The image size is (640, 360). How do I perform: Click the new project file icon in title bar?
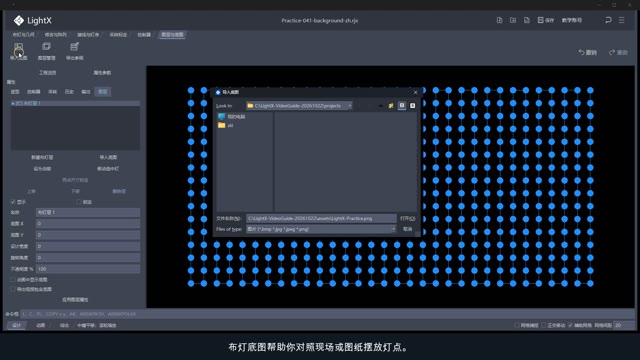coord(499,20)
